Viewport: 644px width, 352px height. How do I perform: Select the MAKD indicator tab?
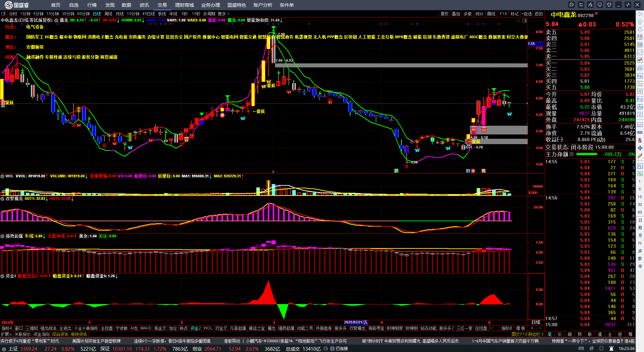[x=146, y=328]
